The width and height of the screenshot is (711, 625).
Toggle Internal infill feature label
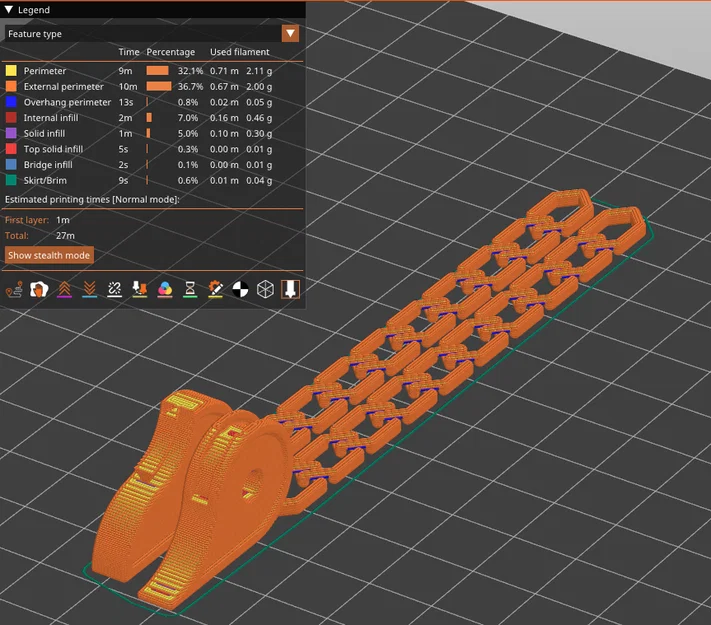click(x=51, y=117)
